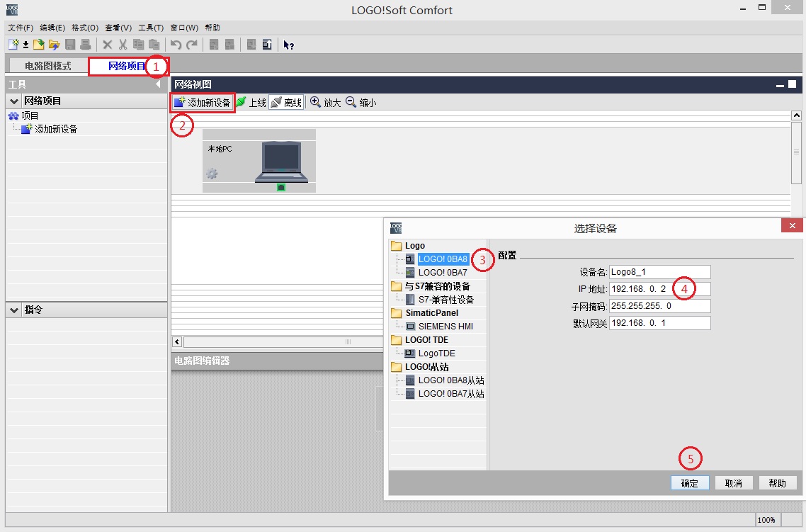Screen dimensions: 806x532
Task: Open the 格式(O) menu
Action: tap(85, 28)
